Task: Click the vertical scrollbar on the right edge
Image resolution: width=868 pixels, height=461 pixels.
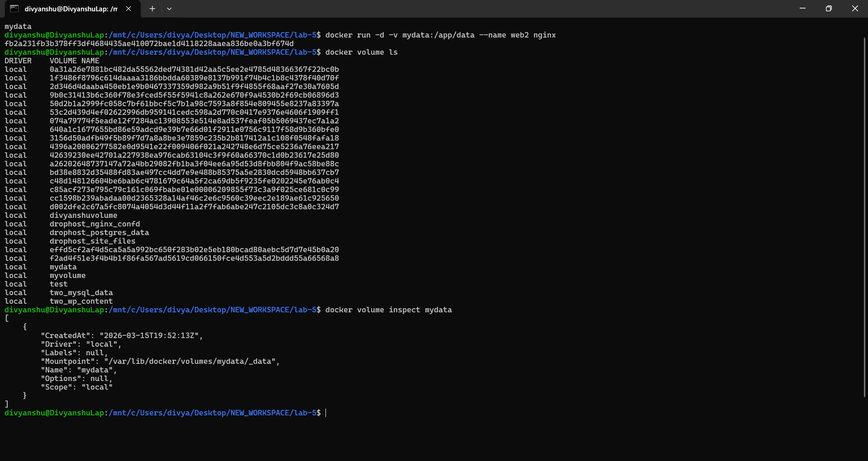Action: point(864,217)
